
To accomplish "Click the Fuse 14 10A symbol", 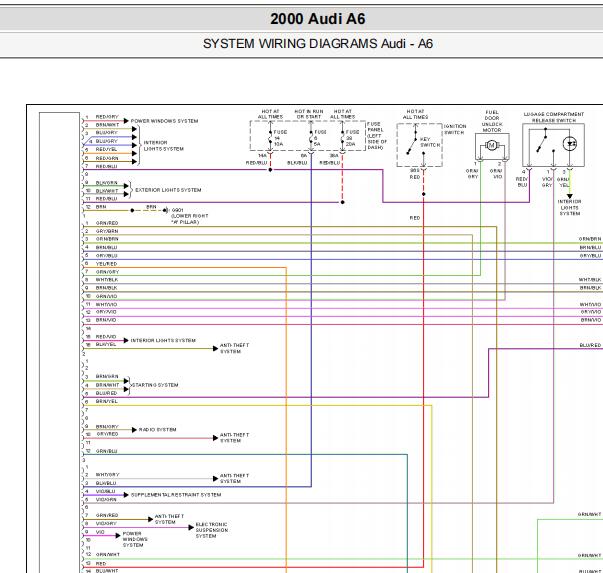I will click(270, 138).
